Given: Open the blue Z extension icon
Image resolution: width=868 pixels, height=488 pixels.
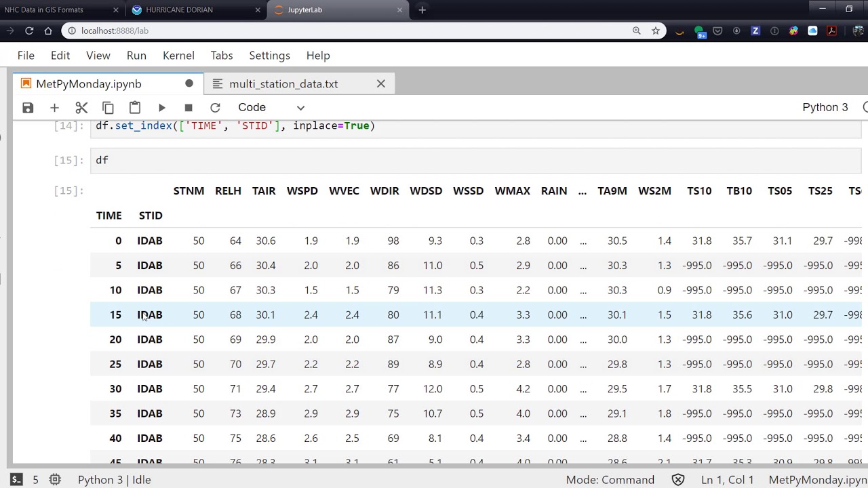Looking at the screenshot, I should coord(755,31).
